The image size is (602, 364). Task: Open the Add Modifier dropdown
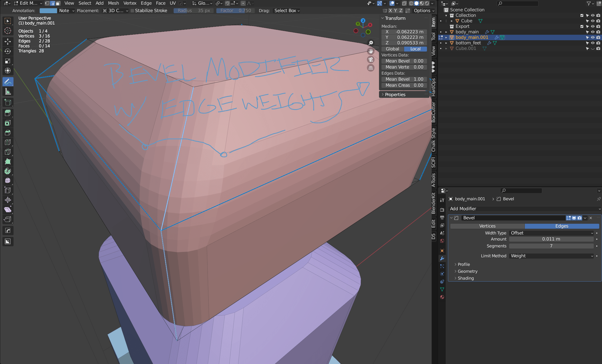[x=524, y=209]
